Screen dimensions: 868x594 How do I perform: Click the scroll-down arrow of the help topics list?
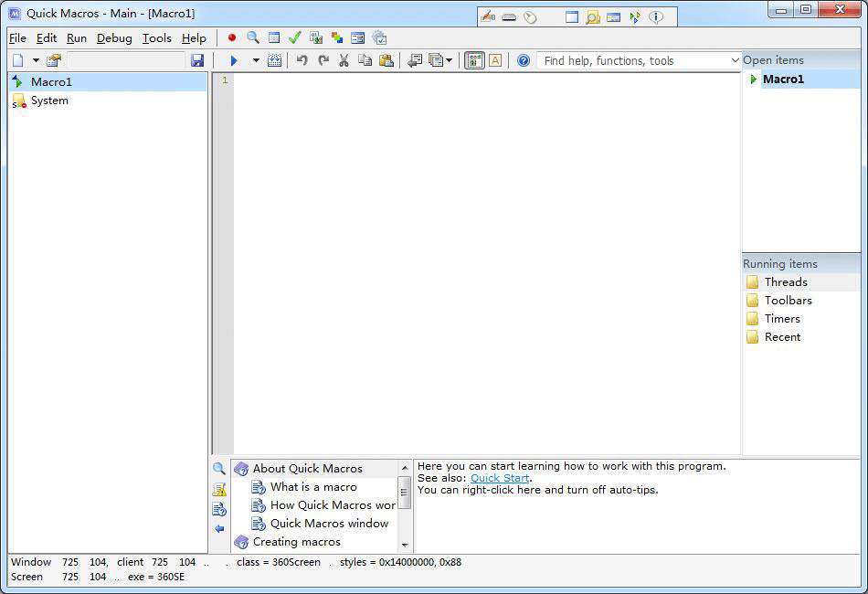405,546
